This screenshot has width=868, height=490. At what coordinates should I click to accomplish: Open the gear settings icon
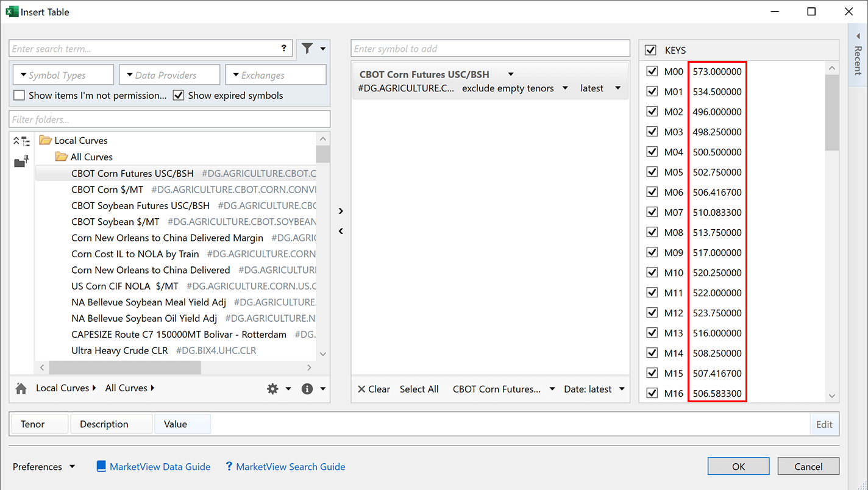click(272, 389)
